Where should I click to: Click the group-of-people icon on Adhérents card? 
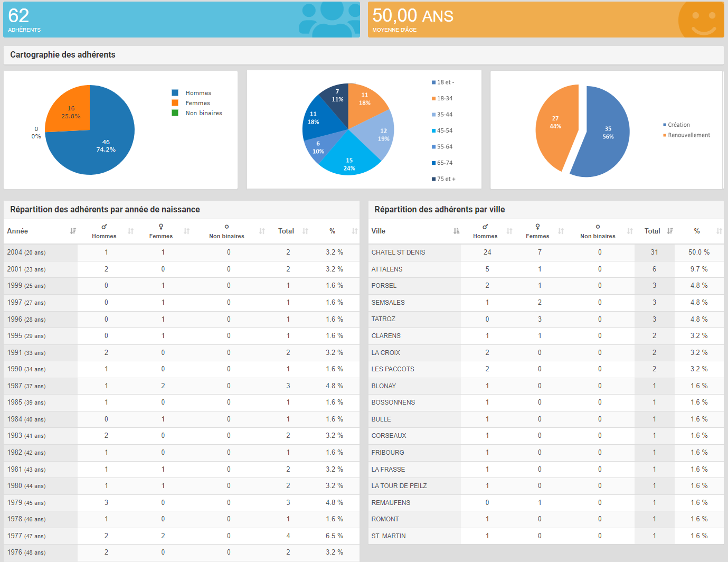(x=328, y=20)
